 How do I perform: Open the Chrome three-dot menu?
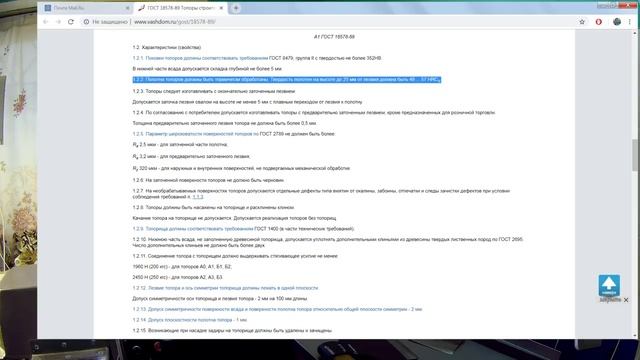coord(630,22)
